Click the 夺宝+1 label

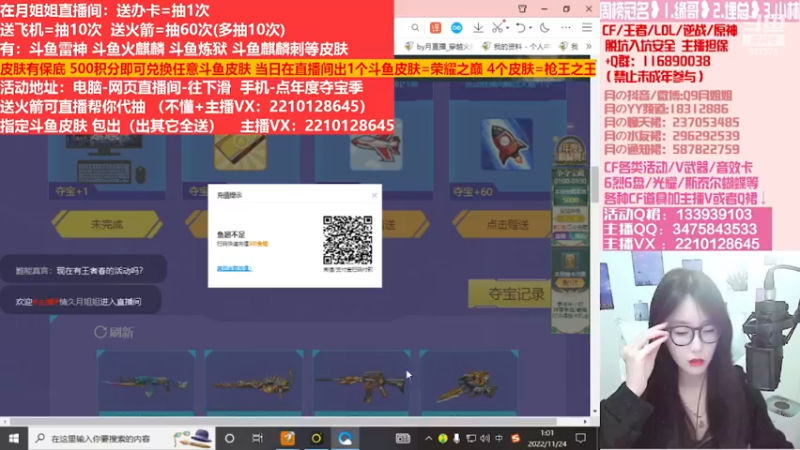point(71,191)
